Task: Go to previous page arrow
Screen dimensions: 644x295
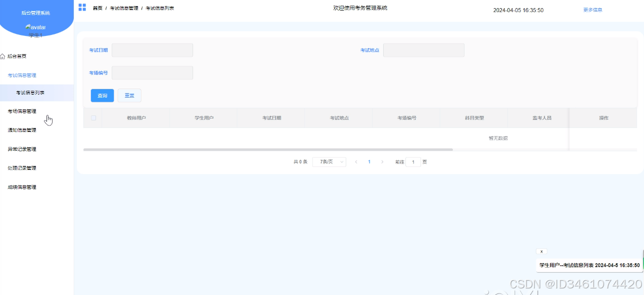Action: click(x=356, y=162)
